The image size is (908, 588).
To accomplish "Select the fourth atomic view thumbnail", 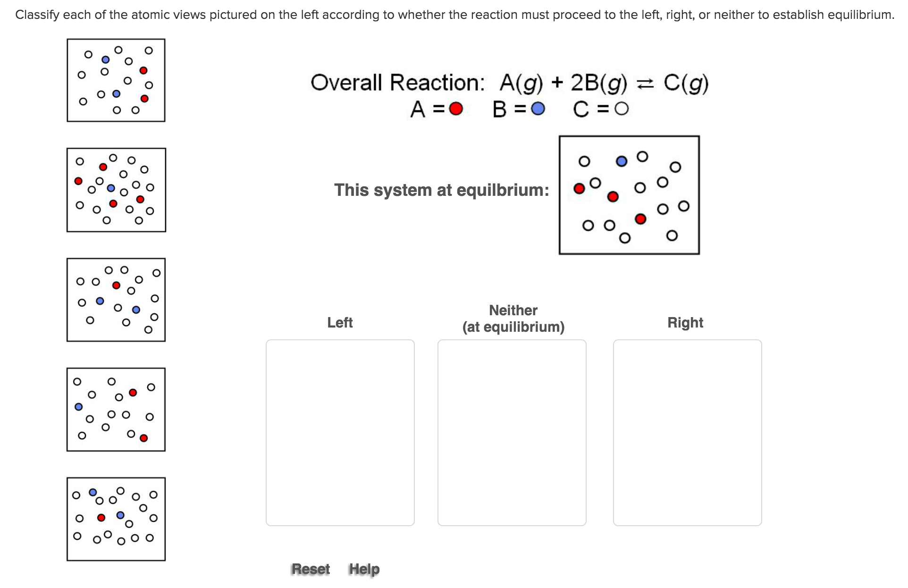I will pos(116,409).
